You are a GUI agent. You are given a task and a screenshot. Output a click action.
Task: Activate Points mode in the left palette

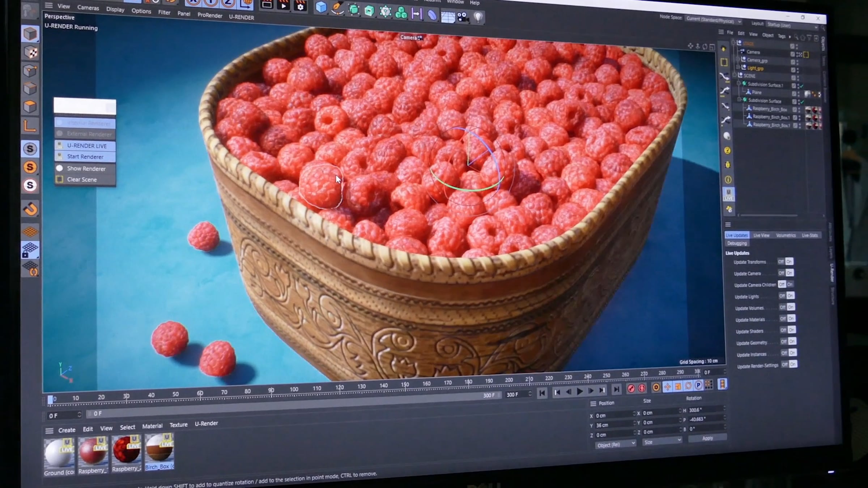coord(30,71)
